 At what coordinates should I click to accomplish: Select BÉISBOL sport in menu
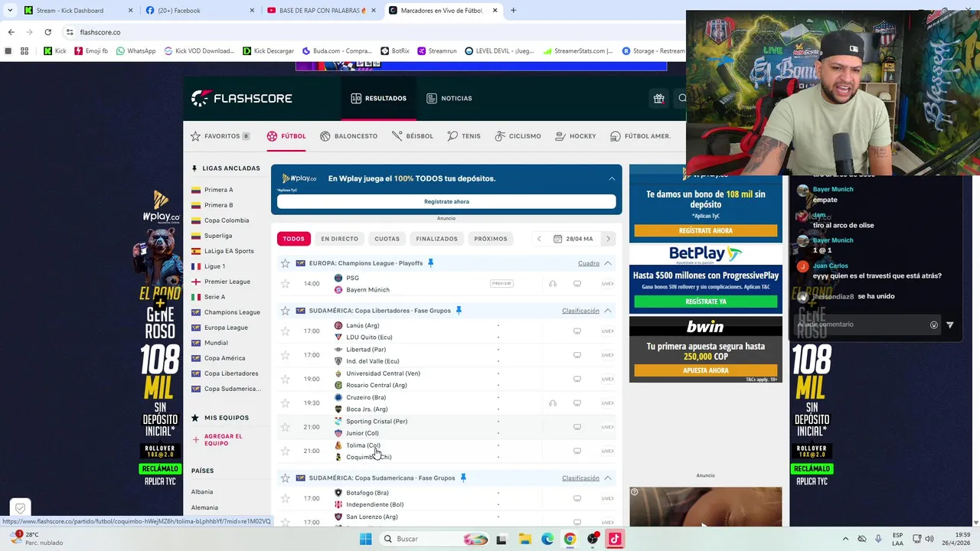tap(413, 136)
